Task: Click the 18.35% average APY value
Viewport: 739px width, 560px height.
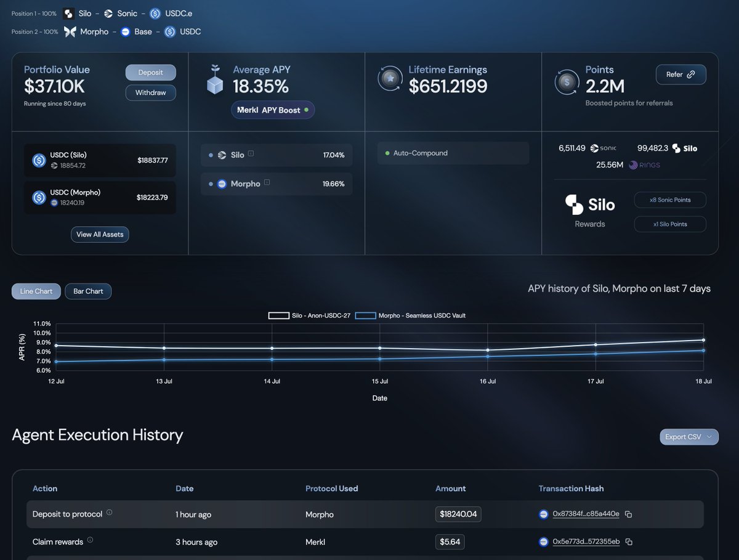Action: 260,86
